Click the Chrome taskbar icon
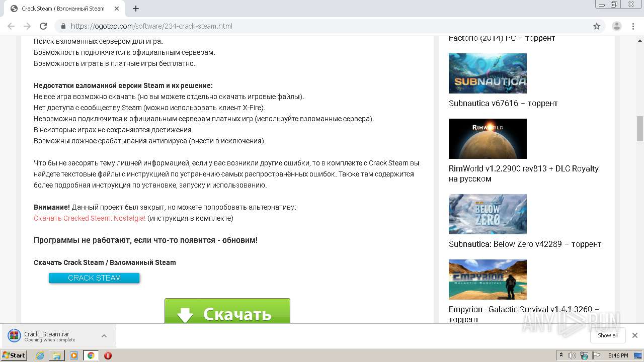This screenshot has height=362, width=644. 91,355
